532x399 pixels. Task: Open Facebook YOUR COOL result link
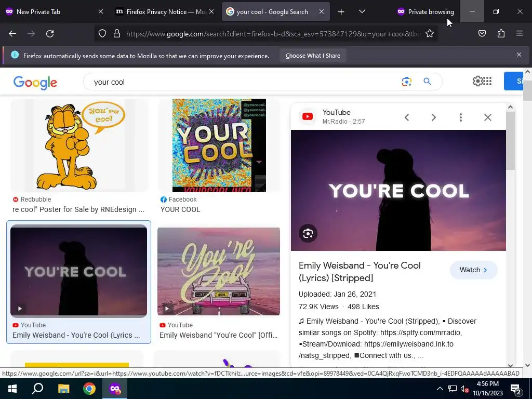pos(180,209)
